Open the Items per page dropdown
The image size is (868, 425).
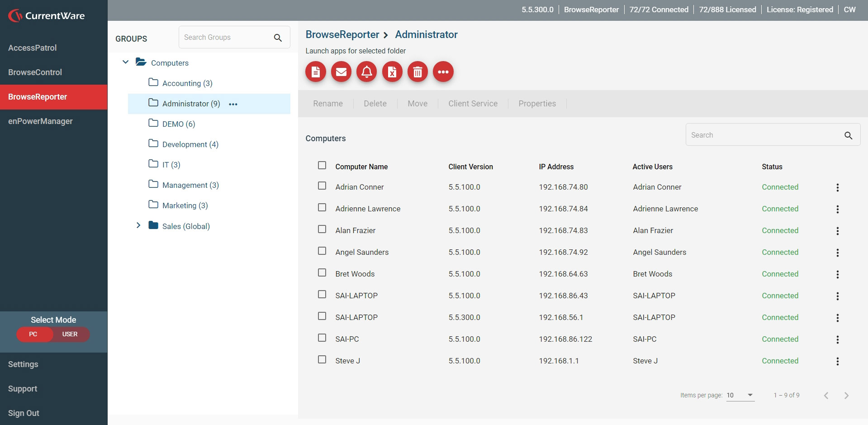tap(740, 396)
